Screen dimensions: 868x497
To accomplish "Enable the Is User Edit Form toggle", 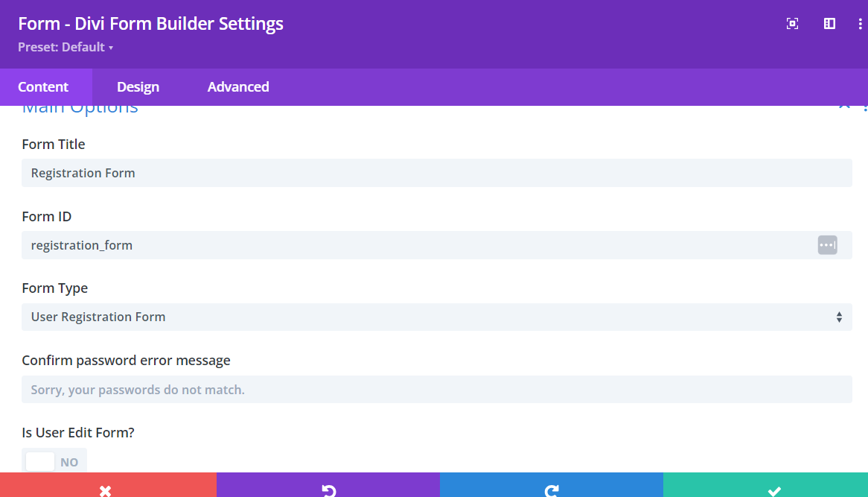I will [39, 460].
